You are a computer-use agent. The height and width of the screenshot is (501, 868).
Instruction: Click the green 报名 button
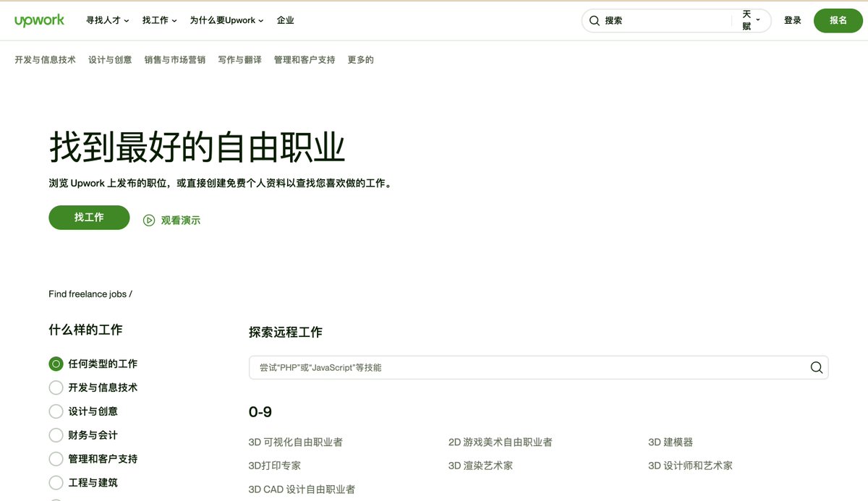click(x=838, y=21)
